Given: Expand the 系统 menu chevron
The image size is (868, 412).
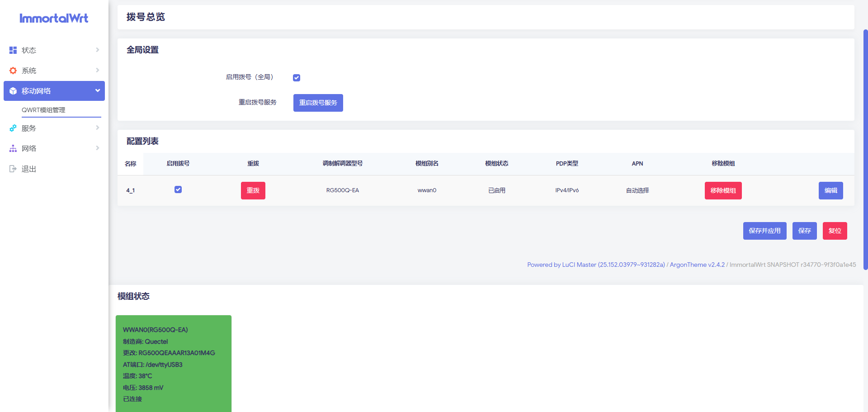Looking at the screenshot, I should coord(97,70).
